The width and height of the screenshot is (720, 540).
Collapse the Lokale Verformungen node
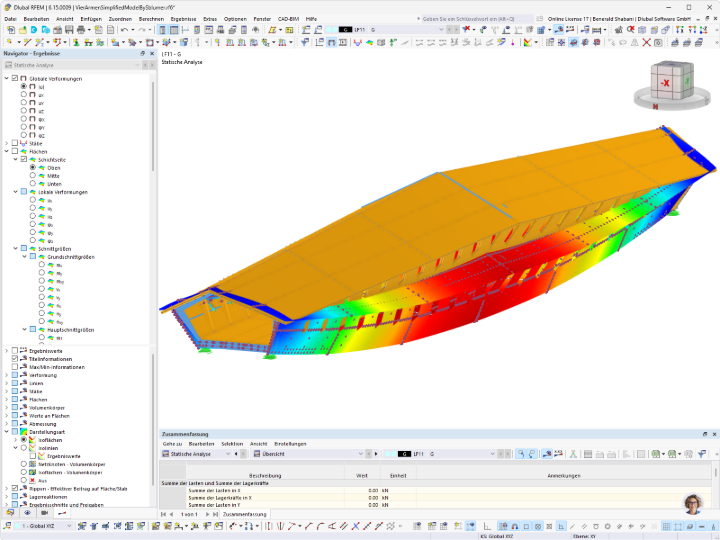click(16, 191)
